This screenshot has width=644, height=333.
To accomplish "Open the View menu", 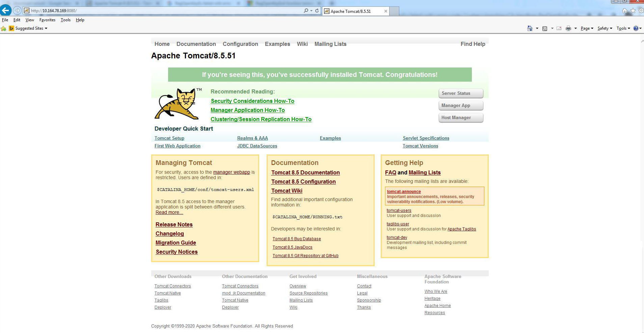I will coord(30,20).
